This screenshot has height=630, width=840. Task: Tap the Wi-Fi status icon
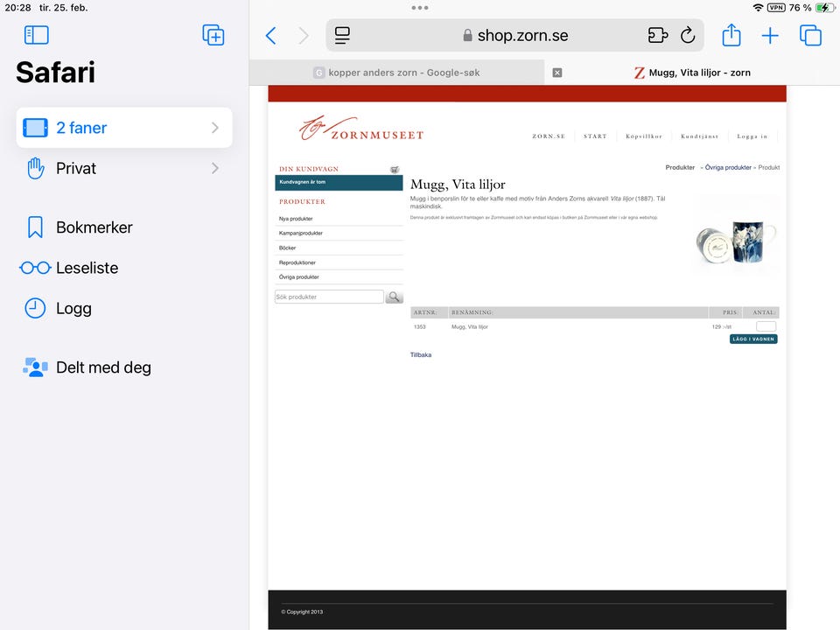click(x=758, y=8)
